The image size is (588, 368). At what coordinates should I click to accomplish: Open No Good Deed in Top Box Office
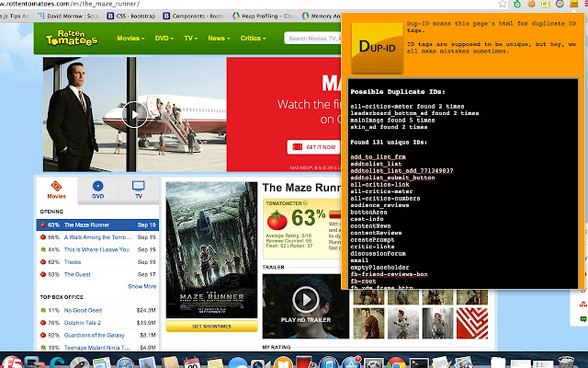point(83,311)
